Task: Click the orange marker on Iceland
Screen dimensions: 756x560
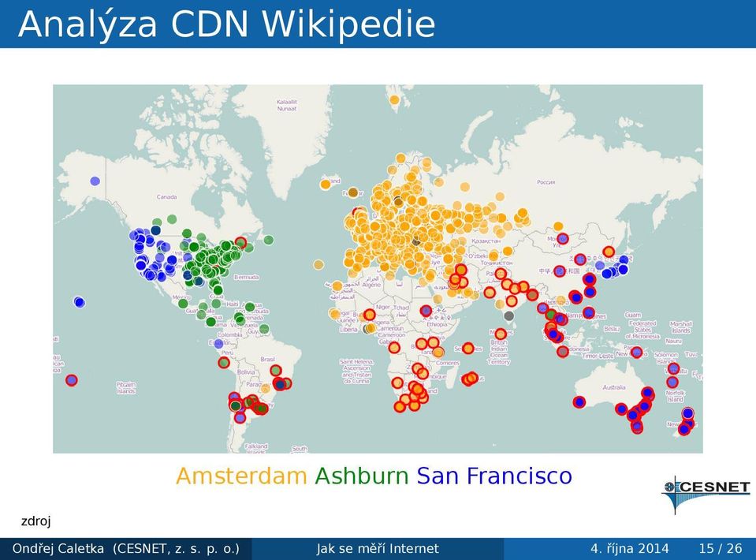Action: (x=326, y=184)
